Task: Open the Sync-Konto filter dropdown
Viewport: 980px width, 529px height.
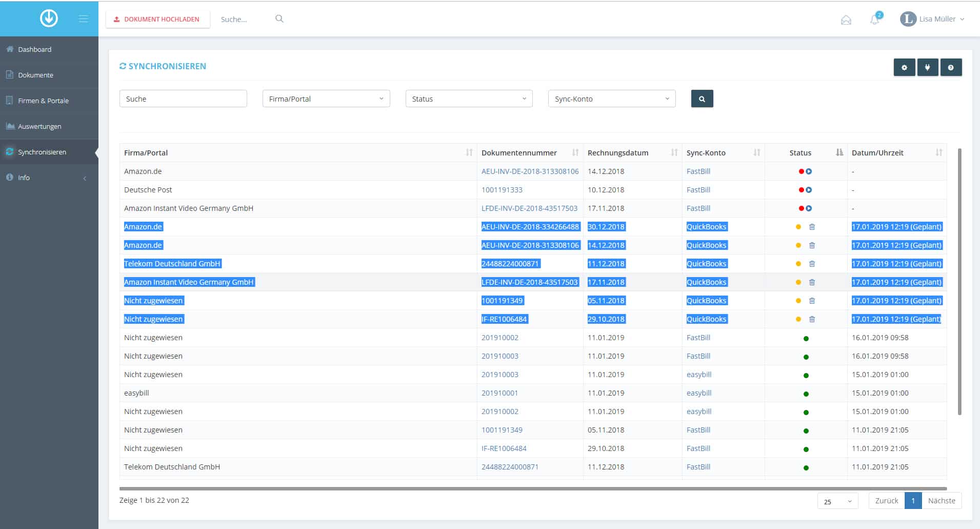Action: [612, 99]
